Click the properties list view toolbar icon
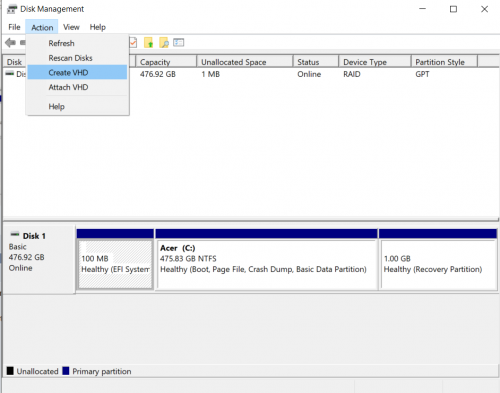 (179, 42)
